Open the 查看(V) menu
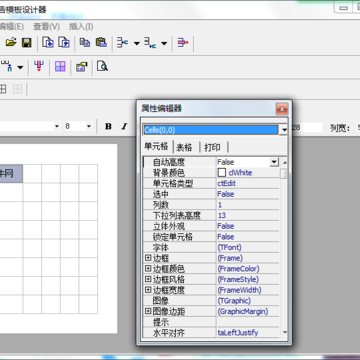The height and width of the screenshot is (360, 360). [47, 26]
